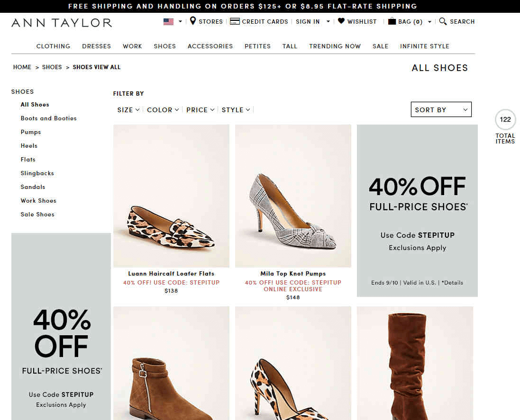Open the Petites menu

tap(258, 46)
